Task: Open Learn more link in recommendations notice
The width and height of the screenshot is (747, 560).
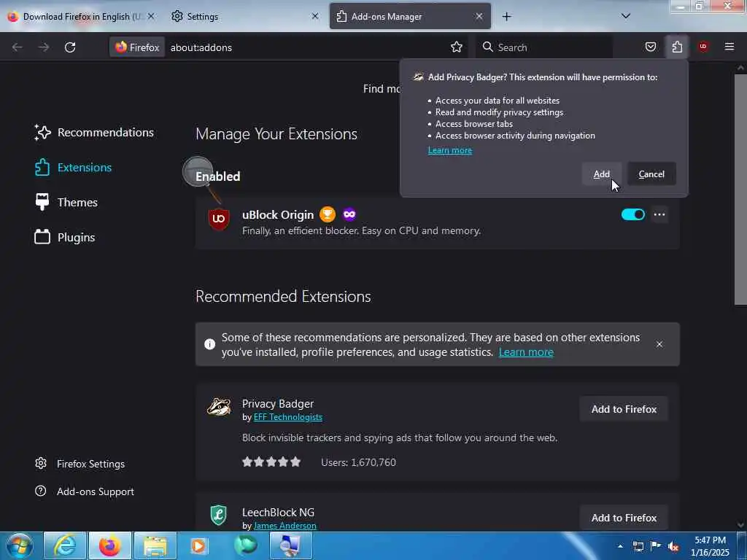Action: [526, 352]
